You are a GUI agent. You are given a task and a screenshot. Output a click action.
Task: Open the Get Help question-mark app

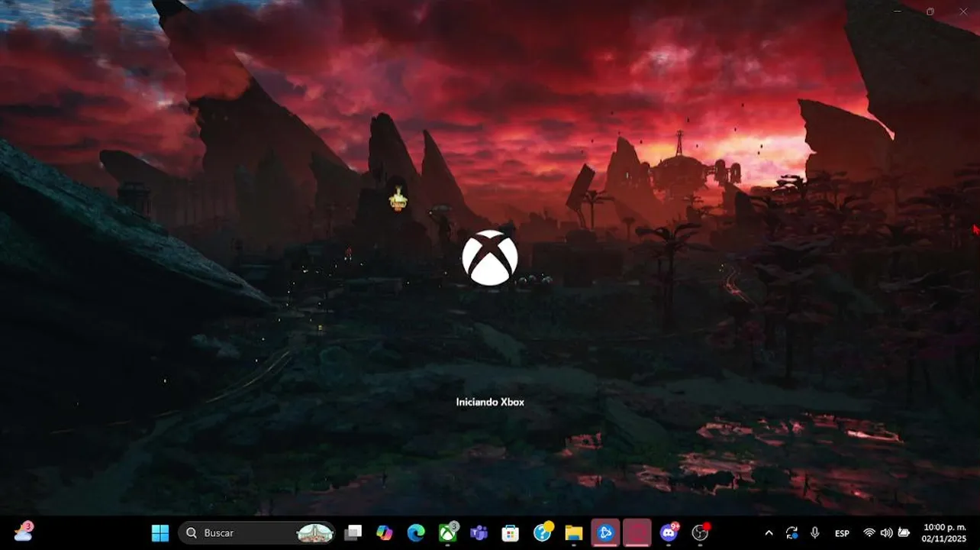pyautogui.click(x=543, y=532)
